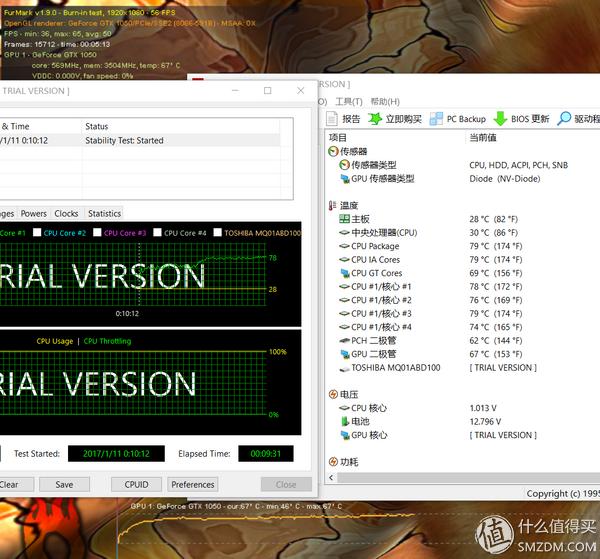The height and width of the screenshot is (559, 600).
Task: Click the 电池 battery icon
Action: 345,422
